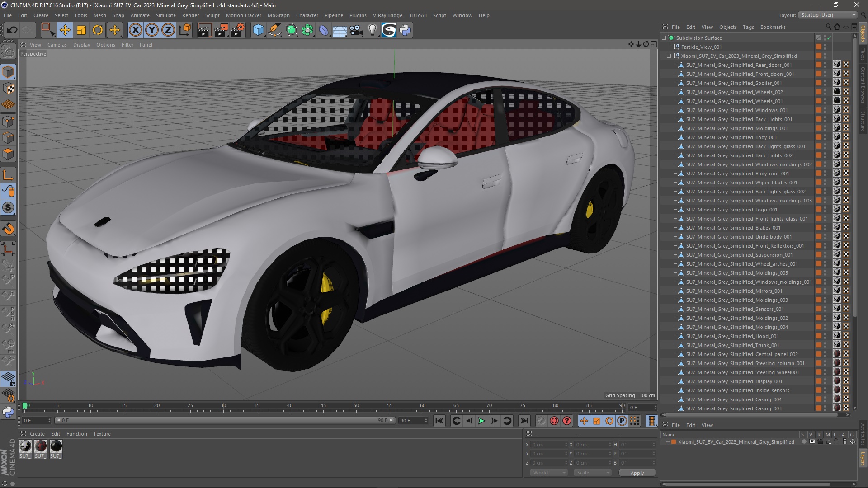This screenshot has height=488, width=868.
Task: Select the Rotate tool
Action: tap(98, 30)
